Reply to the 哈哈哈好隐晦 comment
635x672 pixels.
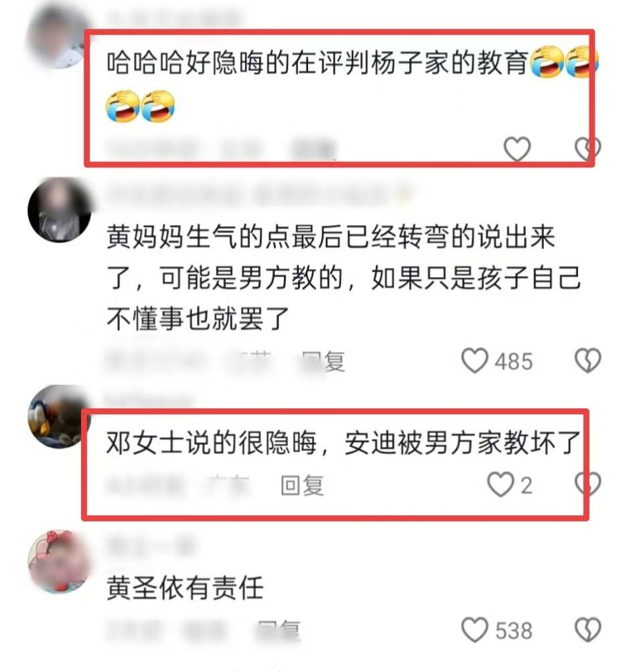(313, 149)
